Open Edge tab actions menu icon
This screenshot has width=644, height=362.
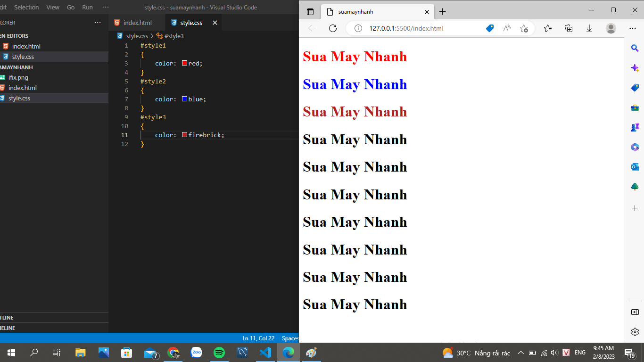pos(310,12)
